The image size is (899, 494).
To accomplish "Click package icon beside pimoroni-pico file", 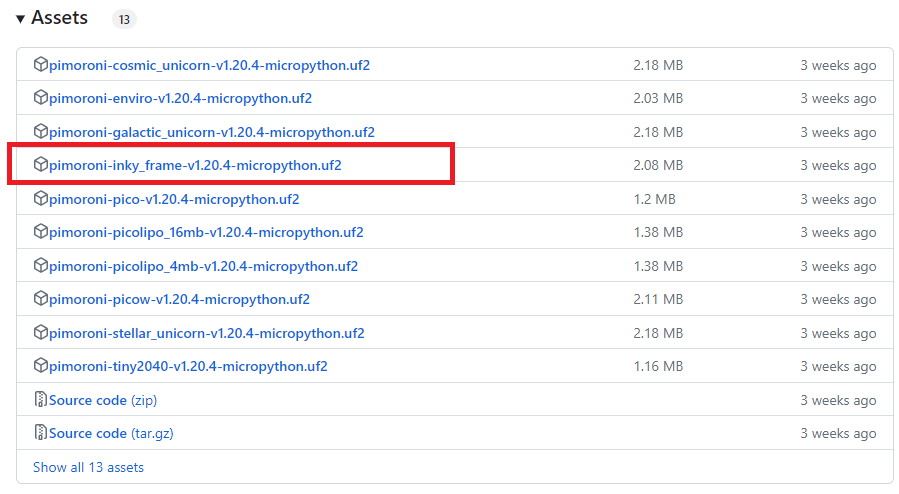I will pyautogui.click(x=40, y=198).
